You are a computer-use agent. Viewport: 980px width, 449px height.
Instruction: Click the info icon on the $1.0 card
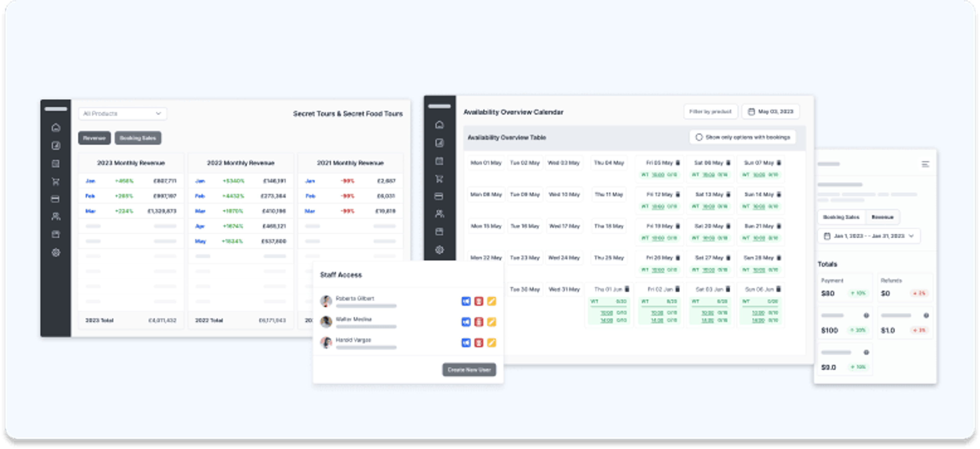pos(926,316)
